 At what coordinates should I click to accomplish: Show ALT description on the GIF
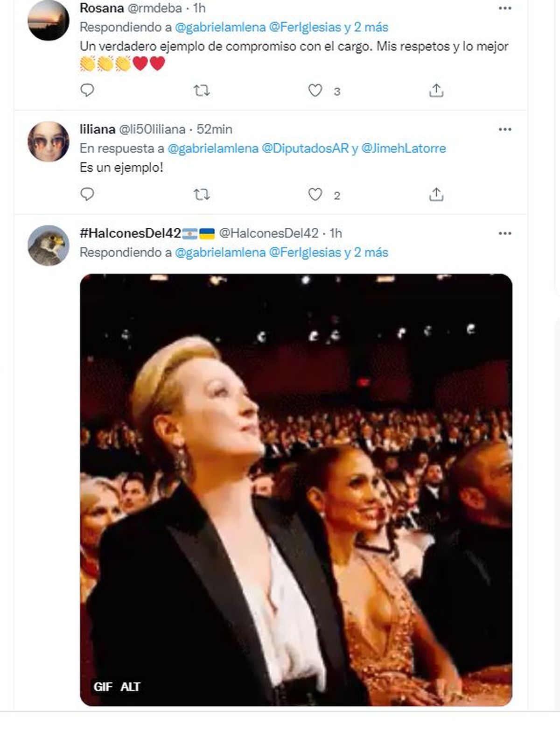pyautogui.click(x=130, y=687)
